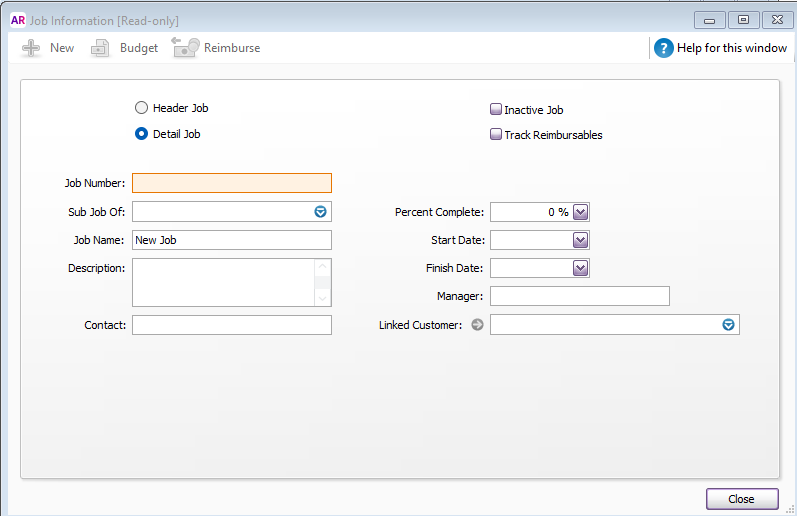Viewport: 797px width, 516px height.
Task: Open the Budget toolbar icon
Action: [101, 48]
